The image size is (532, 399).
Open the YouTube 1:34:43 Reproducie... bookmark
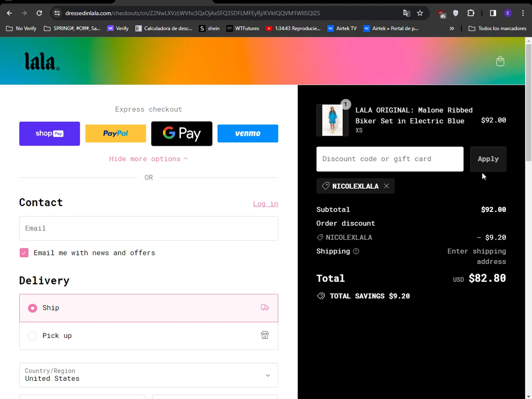tap(293, 28)
